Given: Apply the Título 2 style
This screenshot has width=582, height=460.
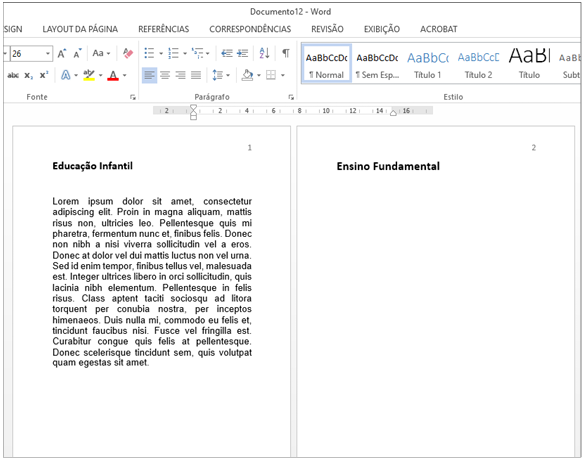Looking at the screenshot, I should 478,64.
